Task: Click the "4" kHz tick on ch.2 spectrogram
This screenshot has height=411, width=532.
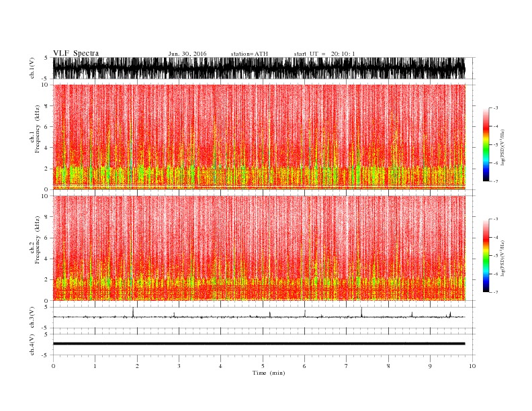Action: (46, 259)
